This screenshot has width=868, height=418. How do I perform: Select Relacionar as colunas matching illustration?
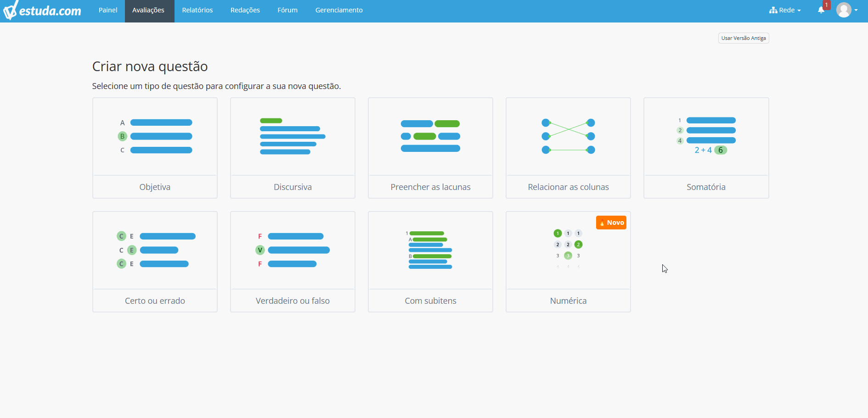[568, 136]
